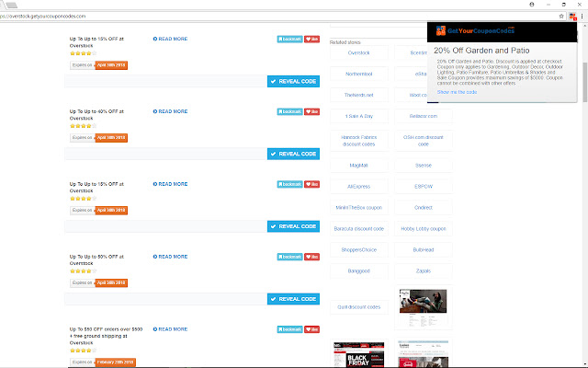Screen dimensions: 588x368
Task: Read more about the 40% OFF coupon
Action: click(x=170, y=111)
